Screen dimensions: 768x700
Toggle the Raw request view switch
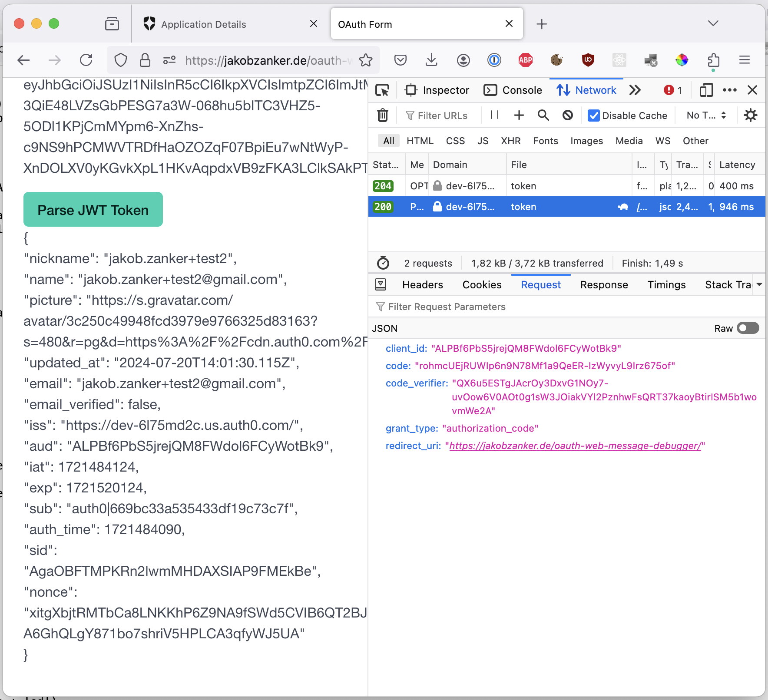click(x=748, y=328)
